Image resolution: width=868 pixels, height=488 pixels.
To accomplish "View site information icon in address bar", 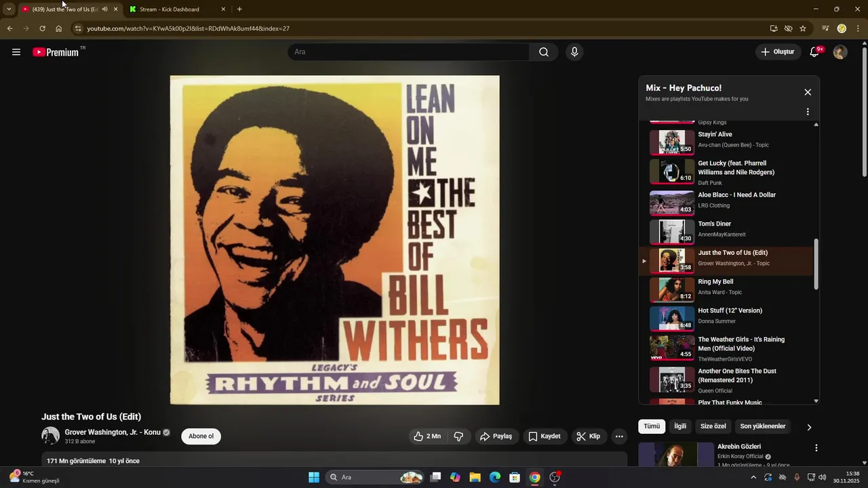I will click(x=78, y=28).
